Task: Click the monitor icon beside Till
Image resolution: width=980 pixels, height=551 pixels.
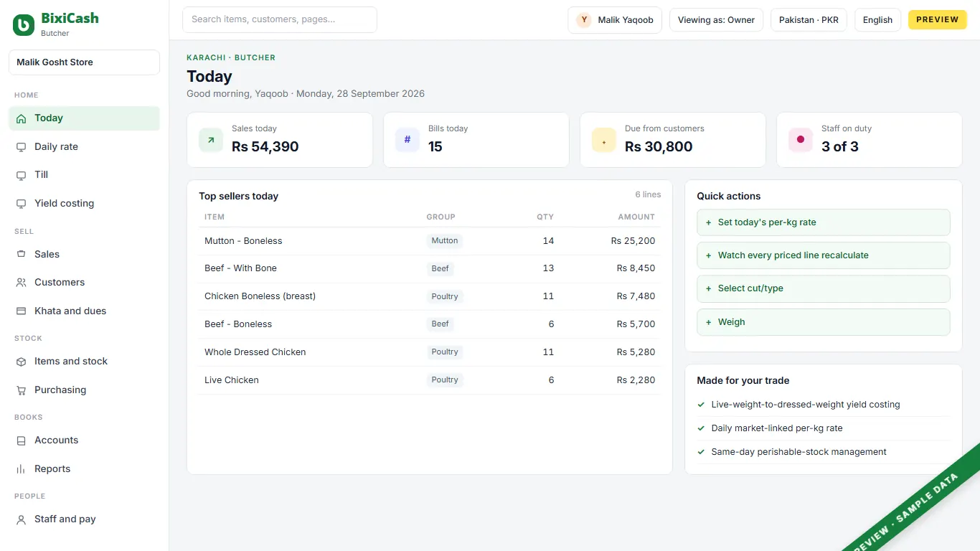Action: click(x=21, y=175)
